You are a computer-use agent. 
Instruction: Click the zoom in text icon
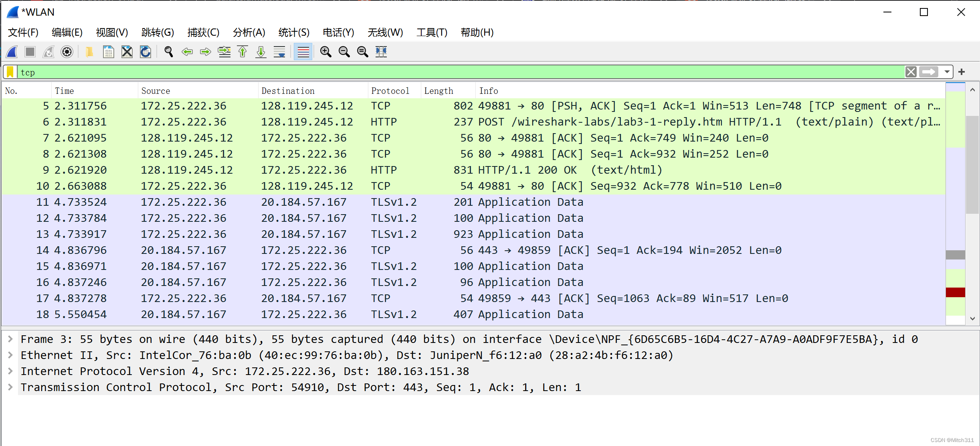(325, 52)
